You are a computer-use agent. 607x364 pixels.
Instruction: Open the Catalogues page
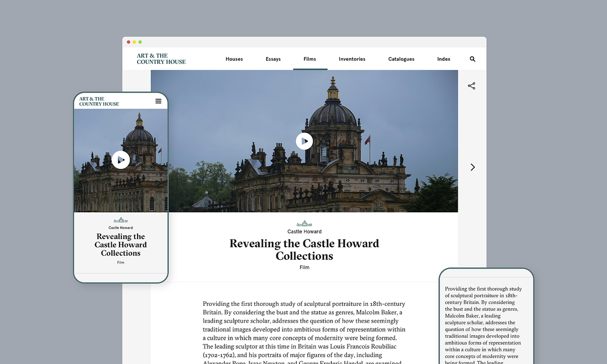[x=401, y=59]
